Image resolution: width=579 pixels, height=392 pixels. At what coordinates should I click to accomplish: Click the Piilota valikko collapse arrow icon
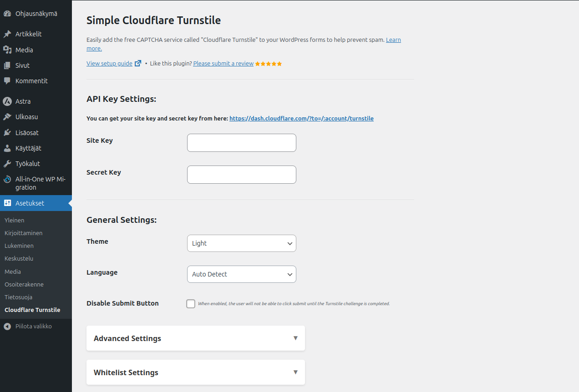click(7, 327)
